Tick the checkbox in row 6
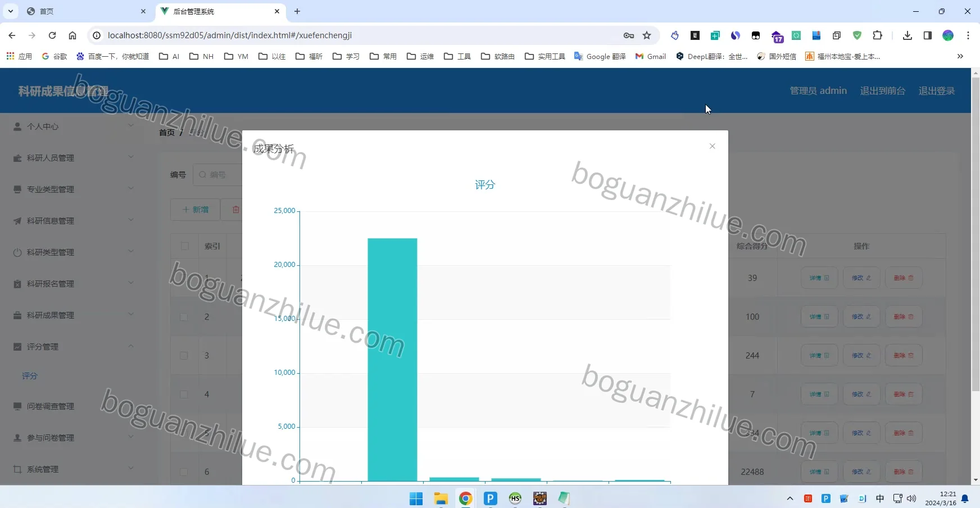 [x=184, y=472]
